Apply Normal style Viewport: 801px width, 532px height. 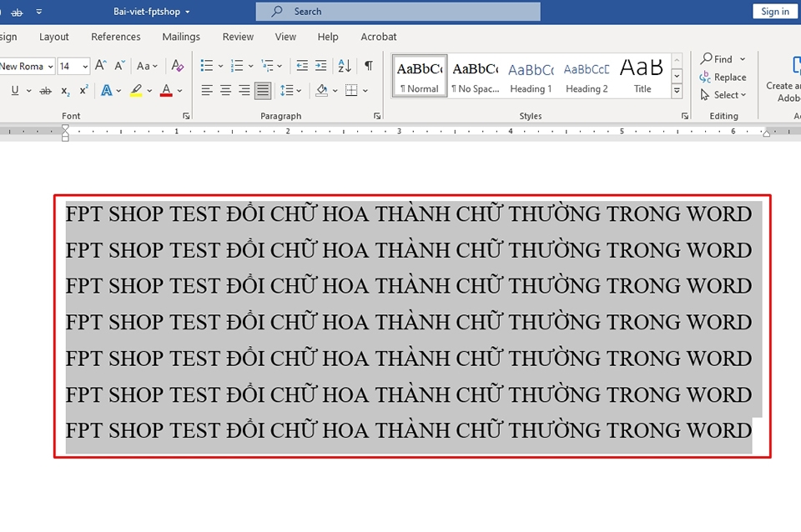(420, 76)
